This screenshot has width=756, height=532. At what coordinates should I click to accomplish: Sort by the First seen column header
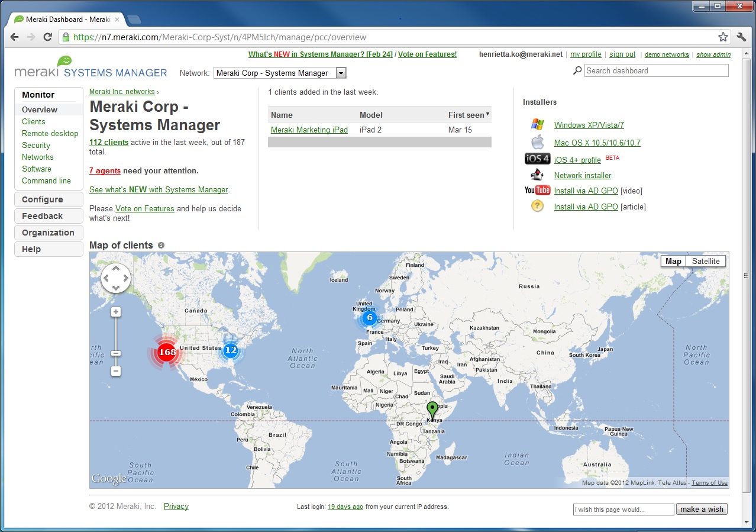coord(469,115)
